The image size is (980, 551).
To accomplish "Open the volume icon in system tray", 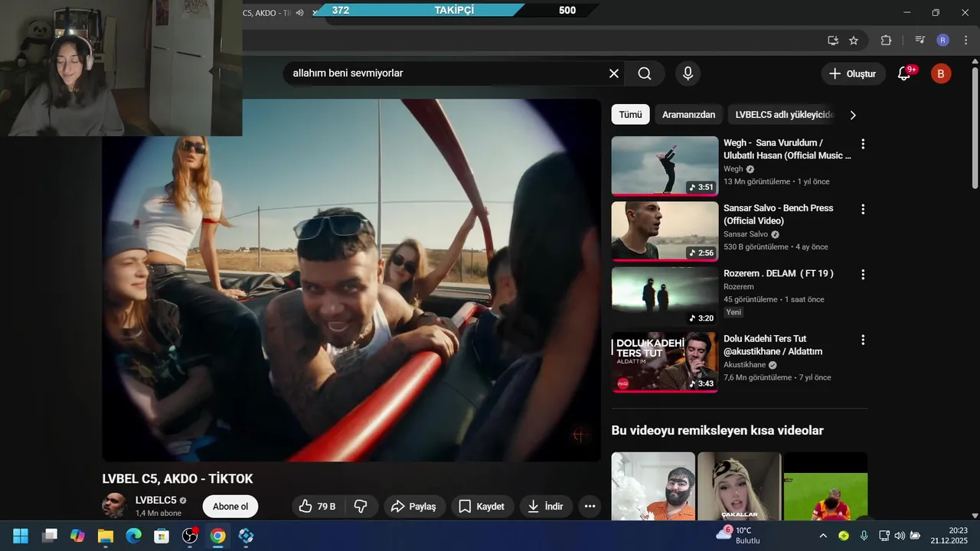I will [x=899, y=536].
